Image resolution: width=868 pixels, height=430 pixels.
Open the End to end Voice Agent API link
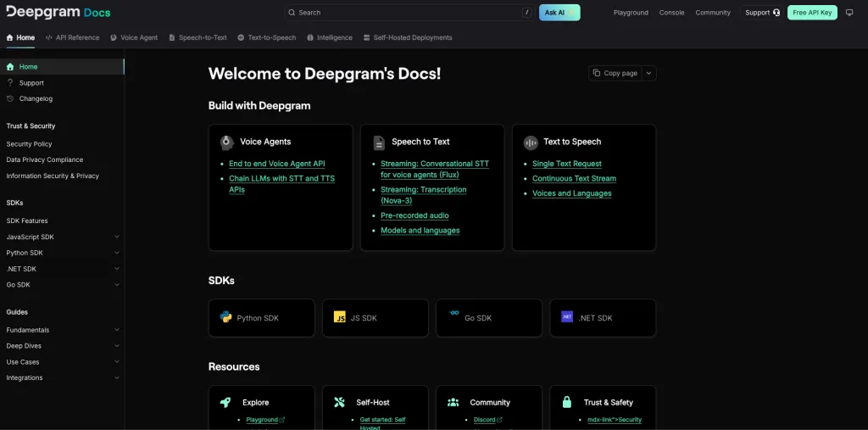276,164
